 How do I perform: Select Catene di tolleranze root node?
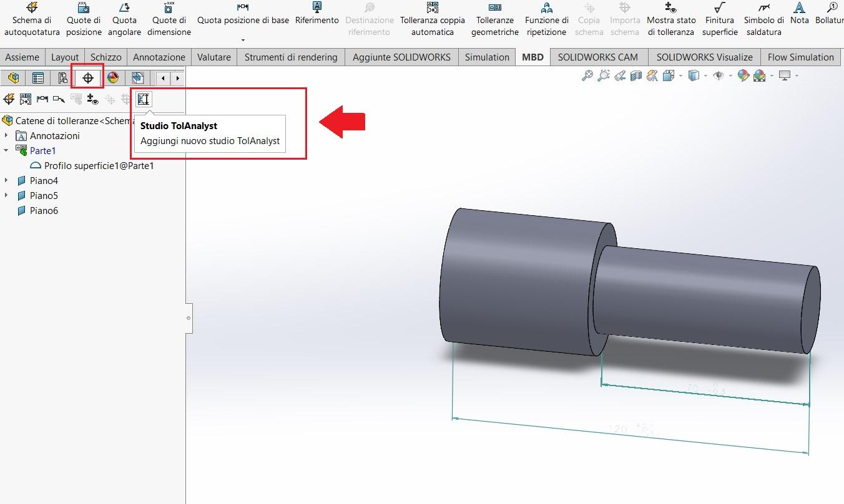click(69, 120)
